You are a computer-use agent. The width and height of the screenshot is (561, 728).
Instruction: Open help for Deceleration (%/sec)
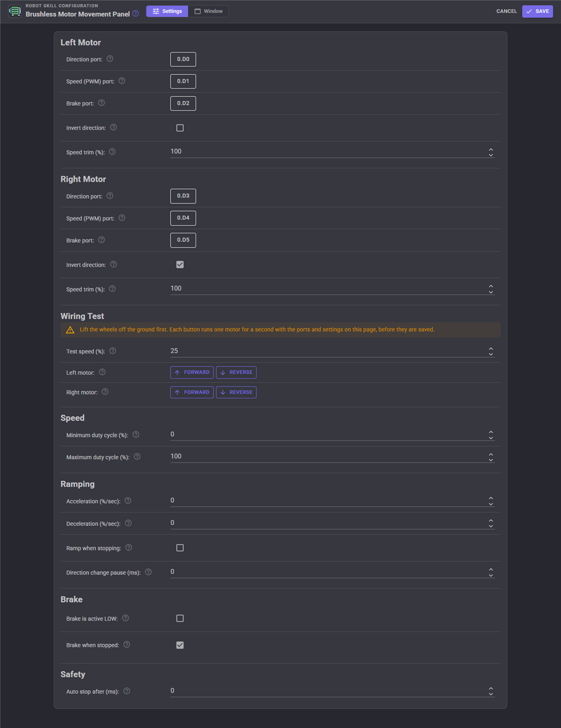pos(128,523)
